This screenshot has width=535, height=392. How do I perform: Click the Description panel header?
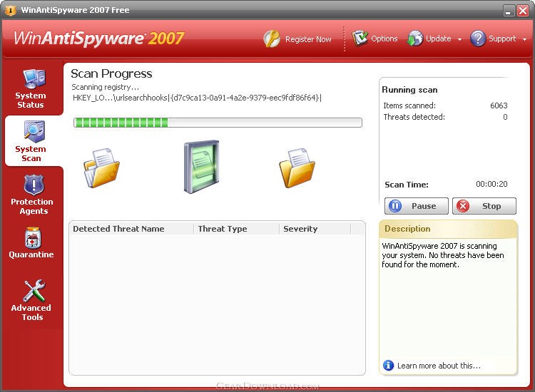pos(449,229)
